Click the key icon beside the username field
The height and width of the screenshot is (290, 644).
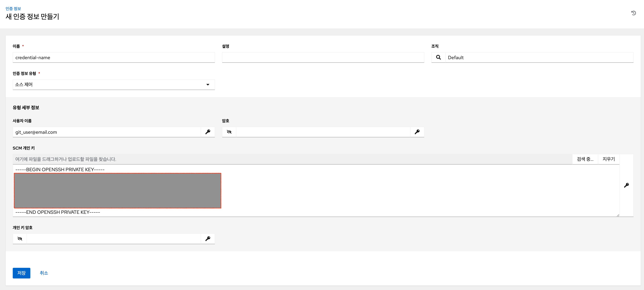click(208, 132)
